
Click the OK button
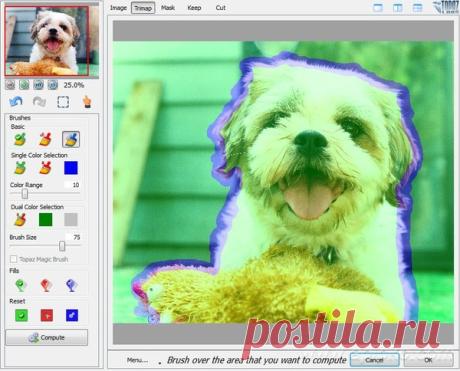pos(428,360)
